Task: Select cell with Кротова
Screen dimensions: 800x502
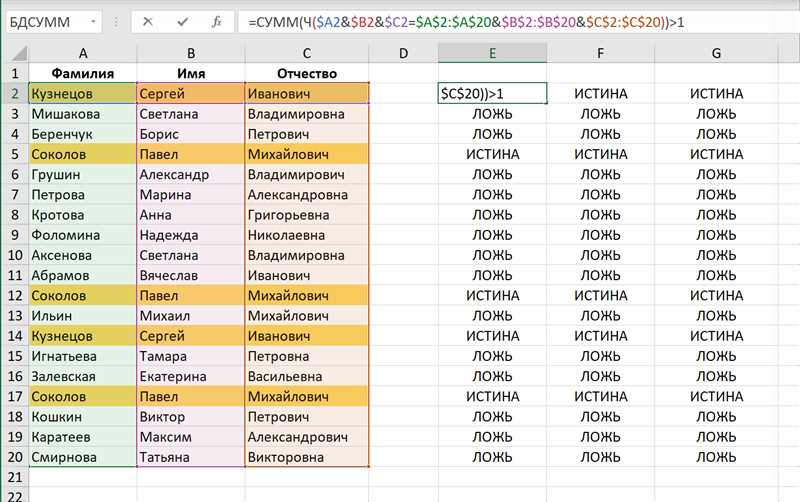Action: click(x=83, y=215)
